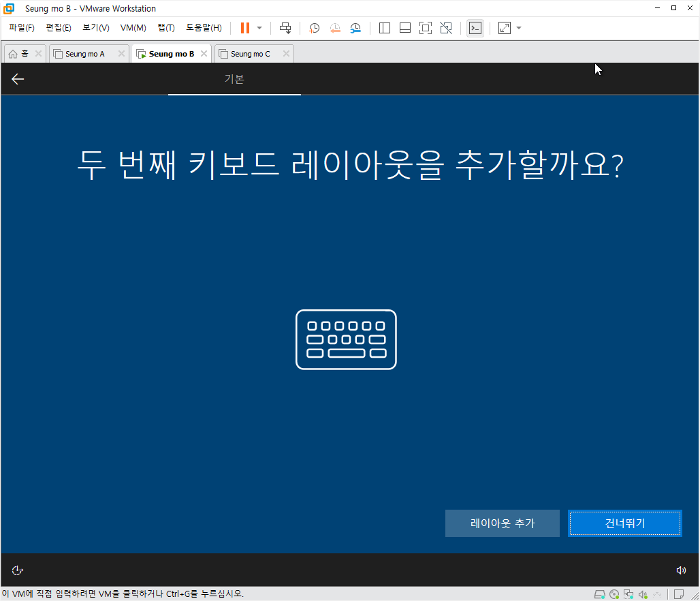Expand the power options dropdown arrow
This screenshot has width=700, height=601.
point(259,28)
